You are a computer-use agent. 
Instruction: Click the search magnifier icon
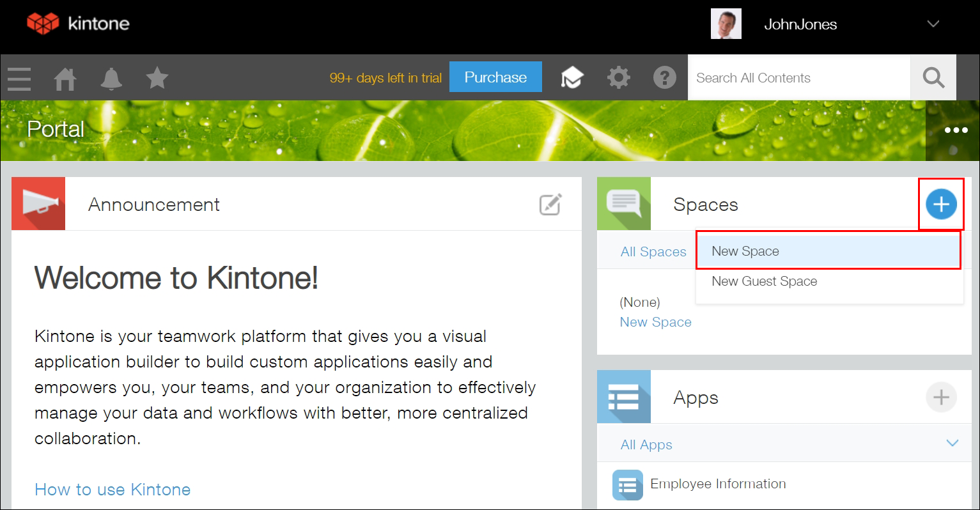(933, 77)
